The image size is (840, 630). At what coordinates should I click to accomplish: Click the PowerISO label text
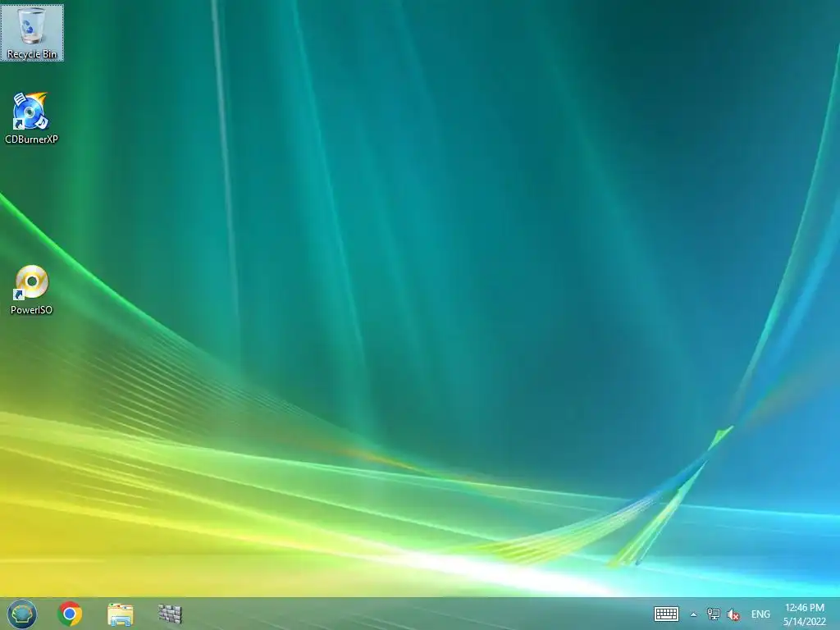coord(31,309)
